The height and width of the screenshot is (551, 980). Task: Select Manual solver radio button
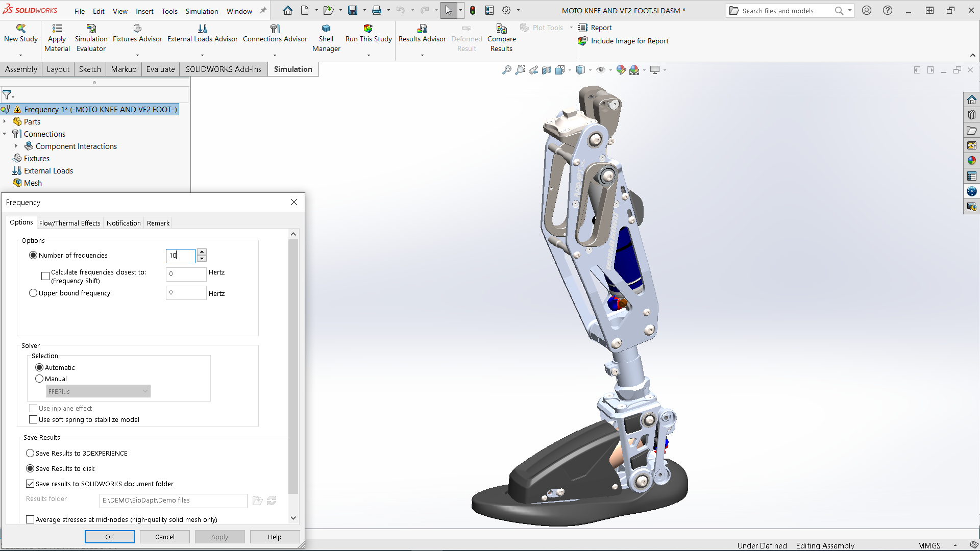click(x=39, y=379)
